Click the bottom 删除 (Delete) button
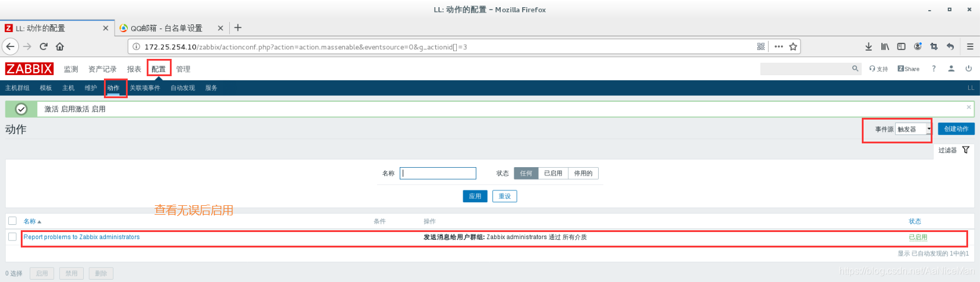Screen dimensions: 980x282 coord(101,273)
